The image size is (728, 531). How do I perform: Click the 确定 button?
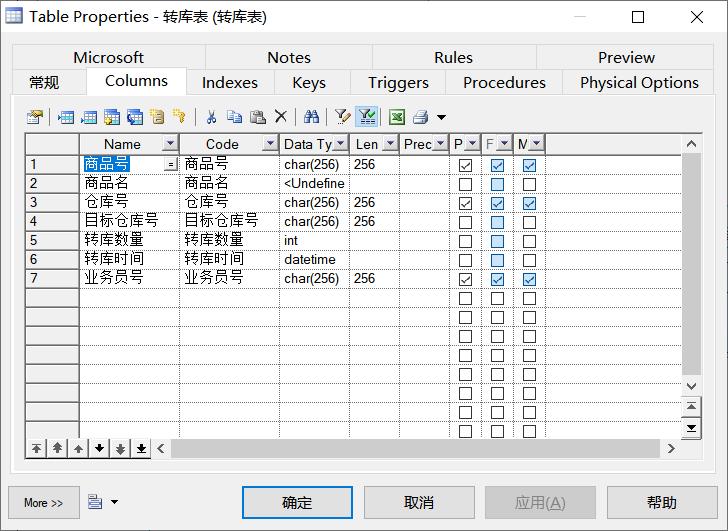pyautogui.click(x=297, y=502)
